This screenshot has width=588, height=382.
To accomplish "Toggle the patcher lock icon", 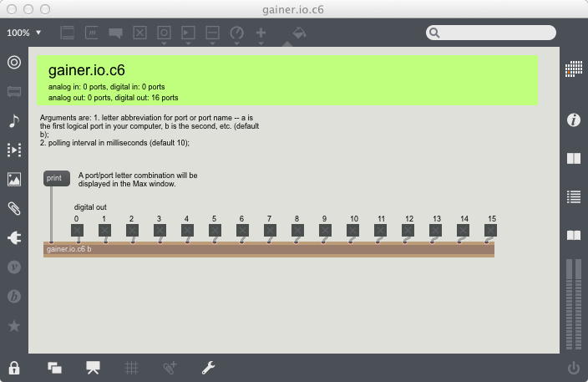I will 14,368.
